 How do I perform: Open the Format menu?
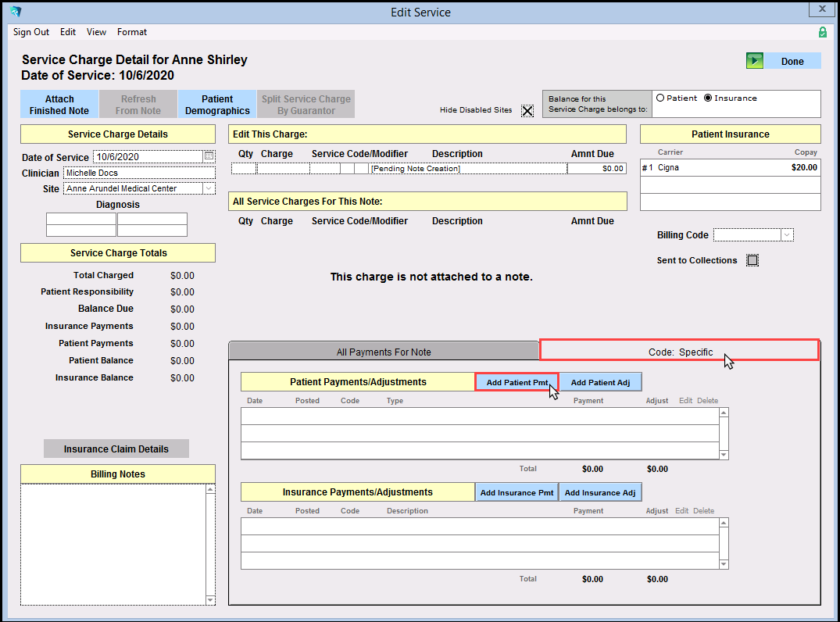(132, 32)
